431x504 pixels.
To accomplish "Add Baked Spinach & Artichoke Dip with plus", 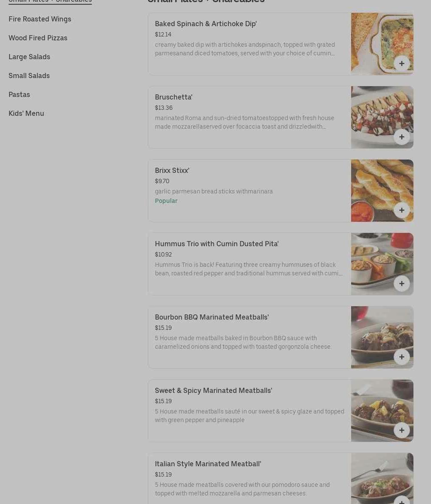I will point(401,63).
